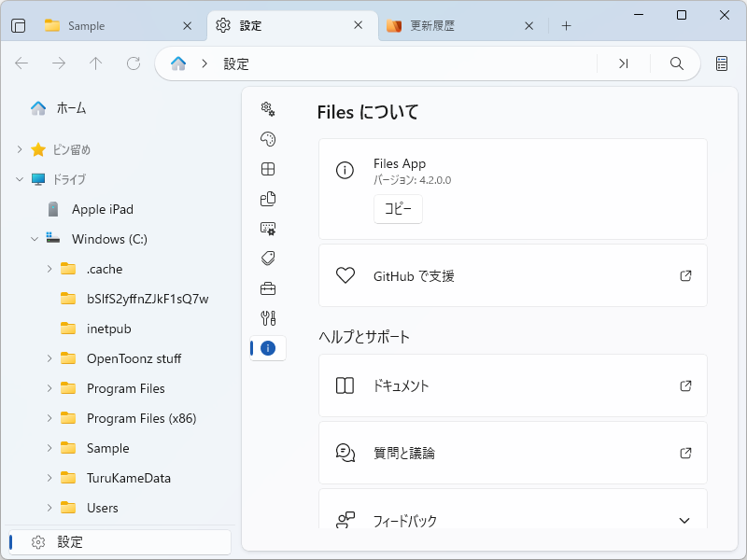Viewport: 747px width, 560px height.
Task: Expand the Users folder chevron
Action: pos(49,508)
